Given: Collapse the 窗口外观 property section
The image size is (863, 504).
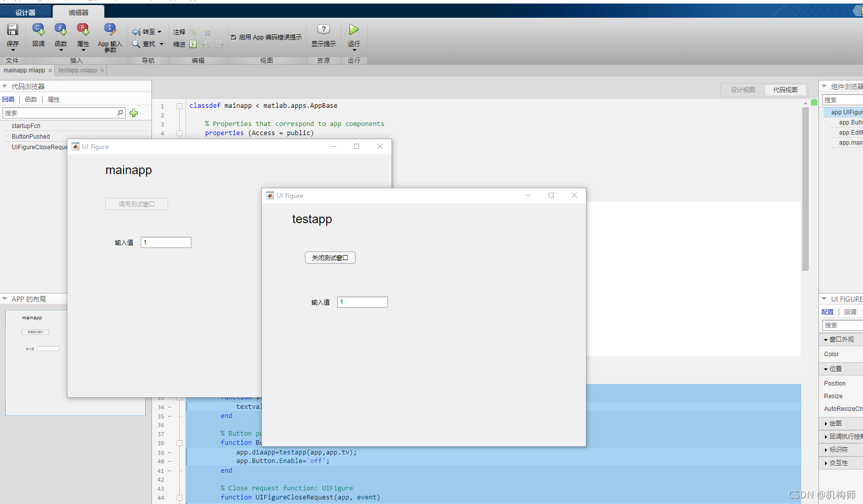Looking at the screenshot, I should tap(826, 340).
